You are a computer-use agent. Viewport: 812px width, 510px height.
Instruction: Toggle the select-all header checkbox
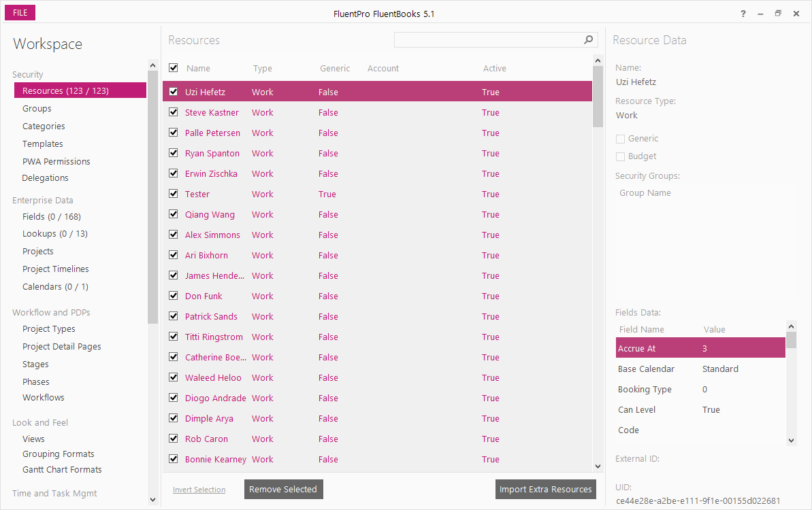click(174, 68)
